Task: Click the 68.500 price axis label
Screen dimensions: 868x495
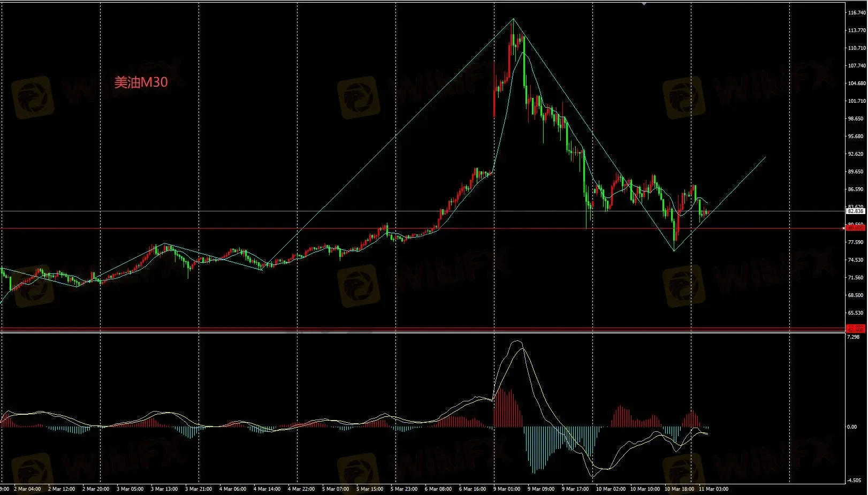Action: click(x=857, y=295)
